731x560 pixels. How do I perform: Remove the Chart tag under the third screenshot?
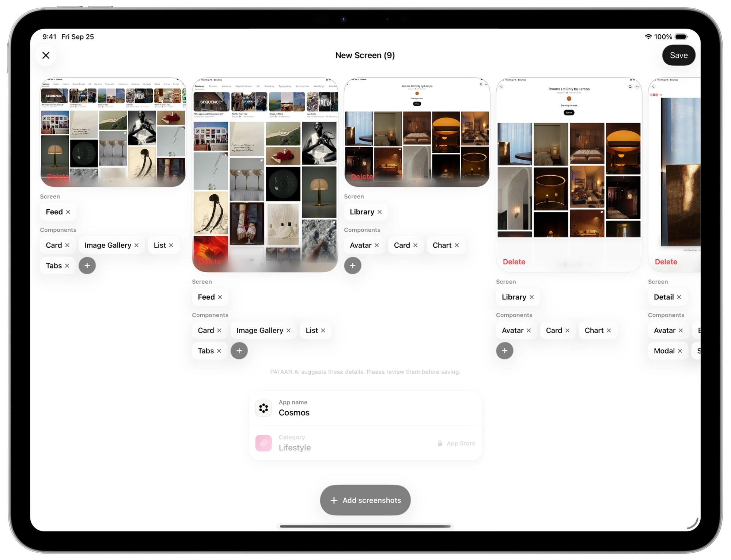[457, 245]
